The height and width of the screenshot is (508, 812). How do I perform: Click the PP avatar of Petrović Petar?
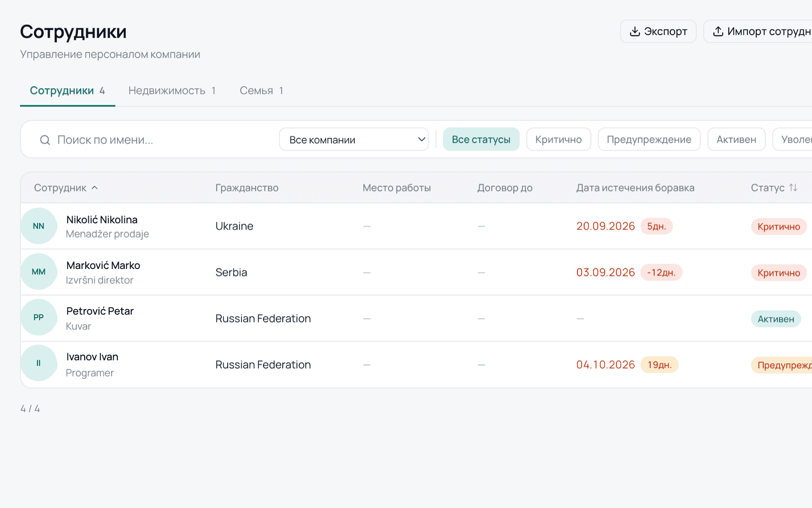[39, 317]
